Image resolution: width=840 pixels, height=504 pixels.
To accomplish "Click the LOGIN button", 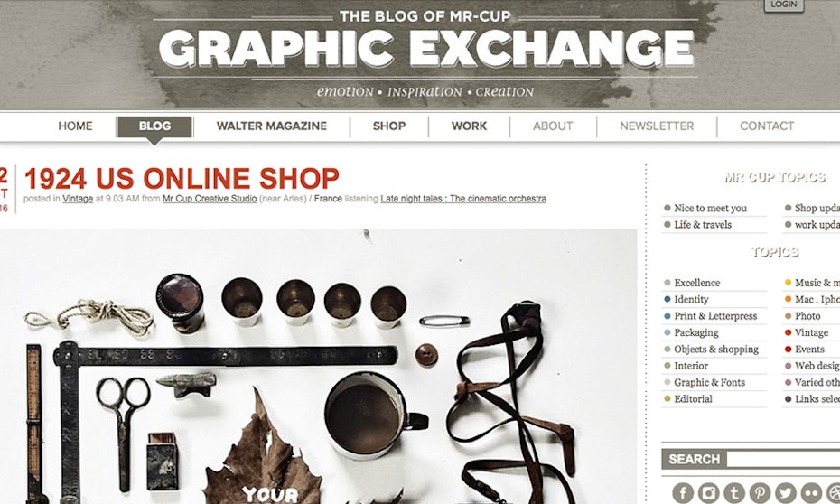I will 784,5.
